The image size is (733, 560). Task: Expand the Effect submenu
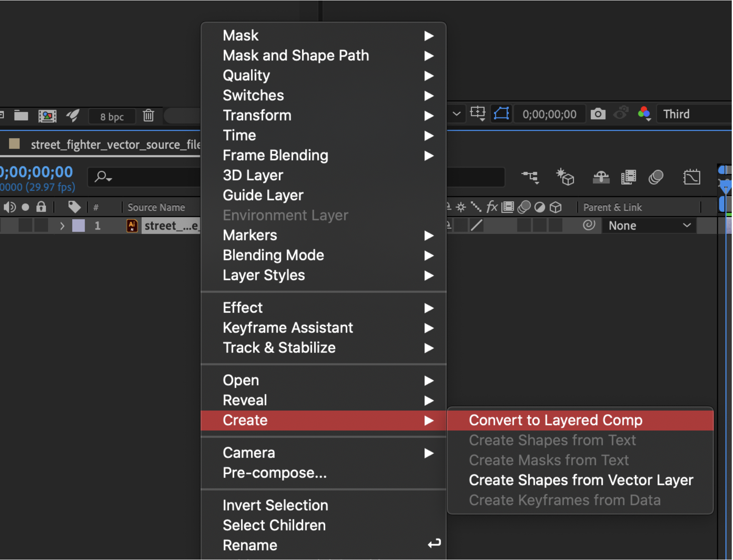click(x=324, y=308)
